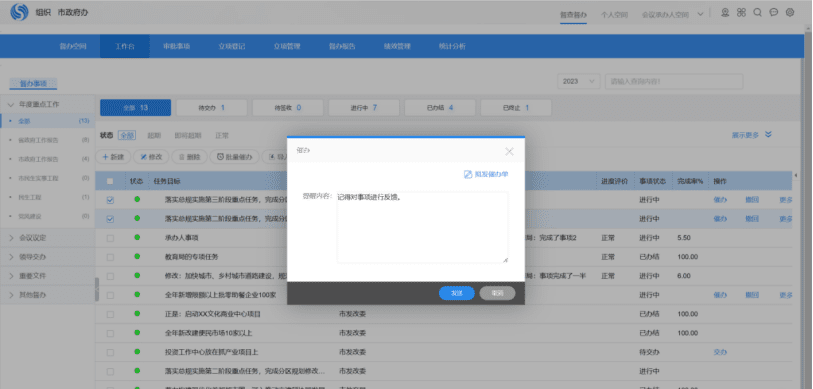Filter by 待交办 1 status card
813x389 pixels.
click(212, 107)
